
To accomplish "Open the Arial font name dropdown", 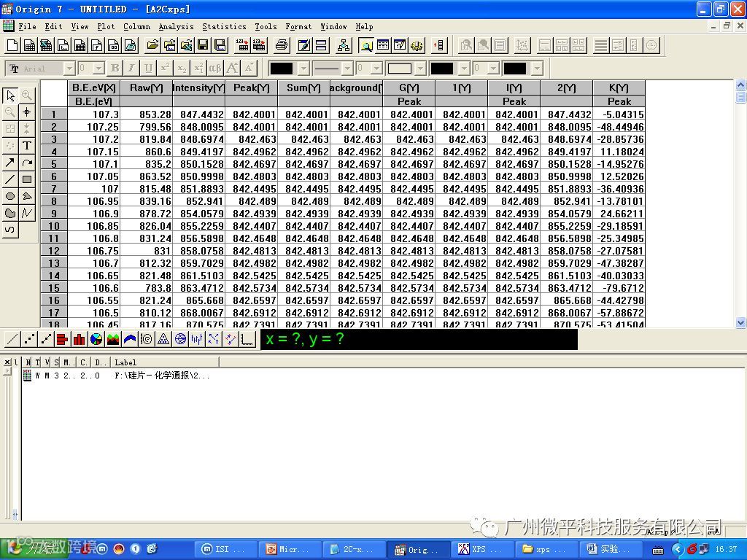I will [x=69, y=69].
